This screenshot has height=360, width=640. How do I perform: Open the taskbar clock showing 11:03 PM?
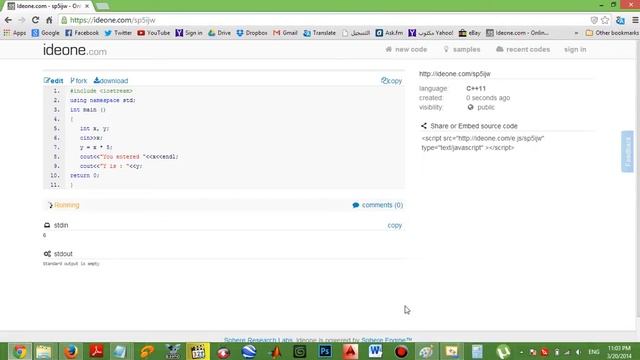point(619,352)
